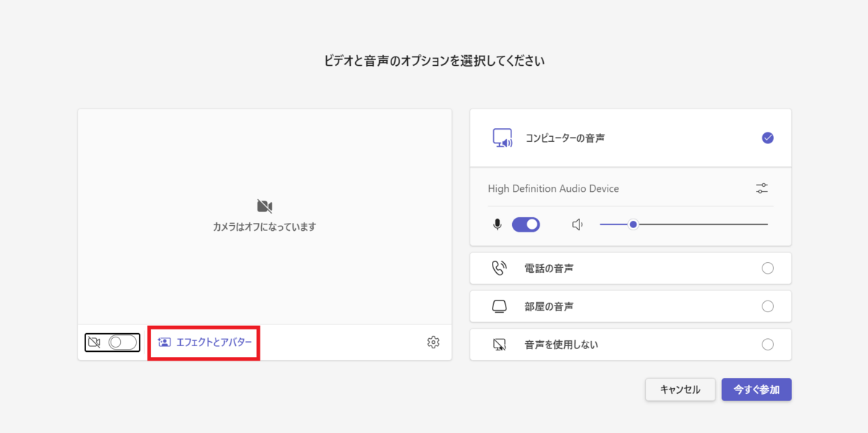Click カメラはオフになっています message
Image resolution: width=868 pixels, height=433 pixels.
pos(265,227)
